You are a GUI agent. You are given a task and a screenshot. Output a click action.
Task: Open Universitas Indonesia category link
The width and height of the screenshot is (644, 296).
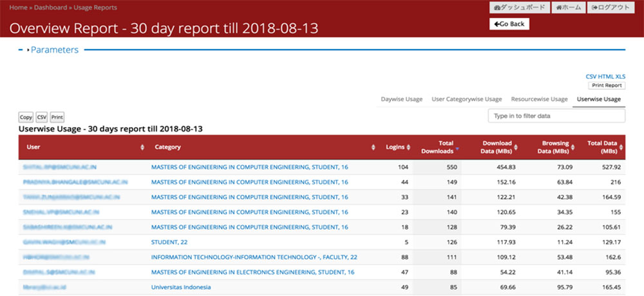tap(181, 287)
